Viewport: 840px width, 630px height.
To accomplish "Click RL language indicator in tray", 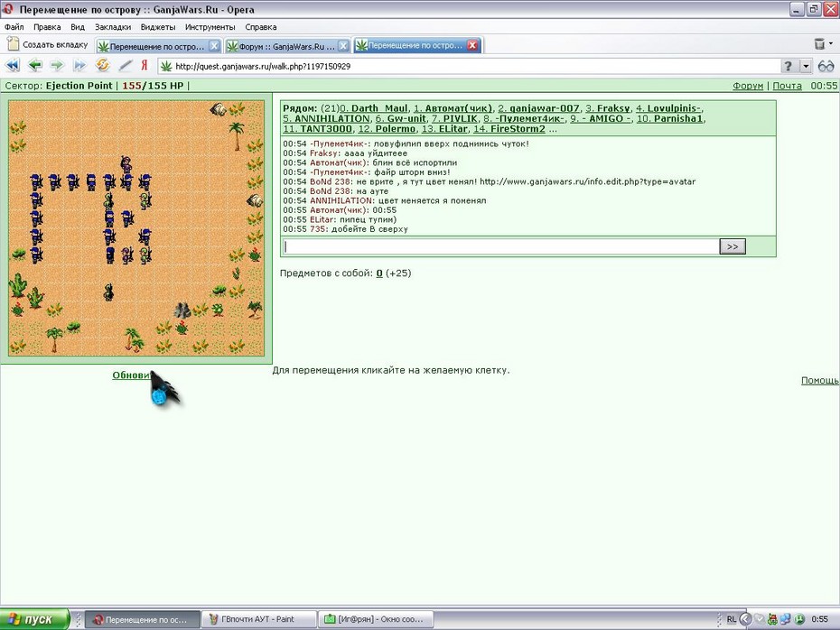I will 732,619.
